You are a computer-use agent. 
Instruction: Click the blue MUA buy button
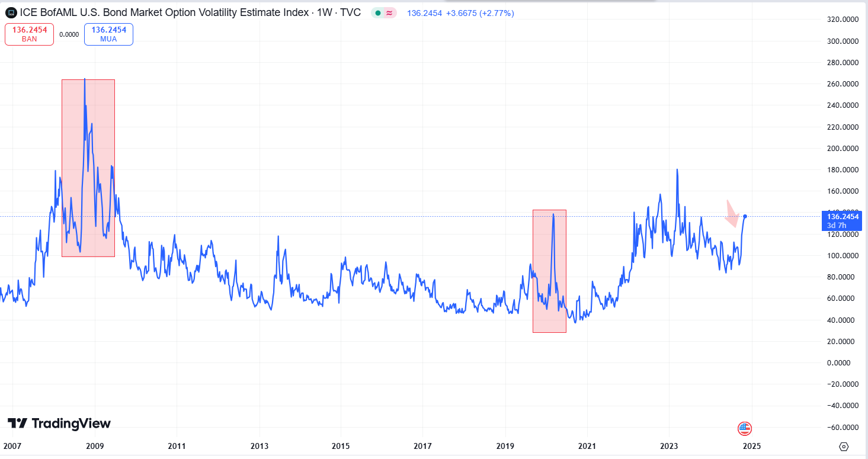[x=108, y=34]
